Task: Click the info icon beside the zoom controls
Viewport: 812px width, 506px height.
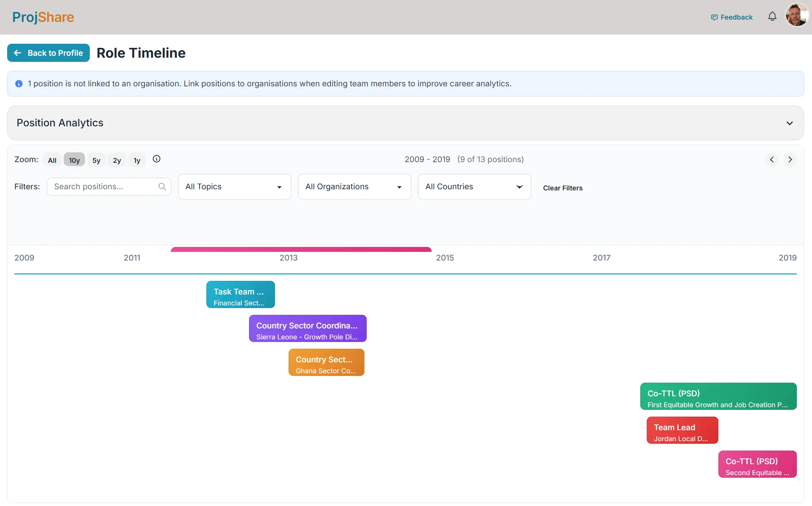Action: [157, 159]
